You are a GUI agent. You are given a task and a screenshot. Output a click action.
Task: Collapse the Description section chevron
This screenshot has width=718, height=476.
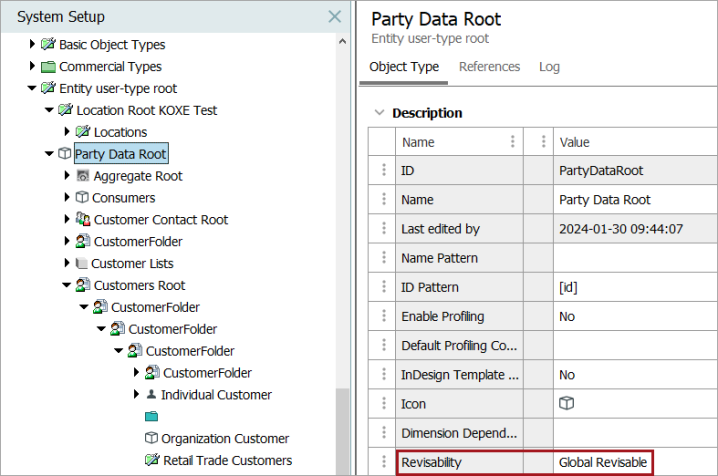click(x=379, y=113)
